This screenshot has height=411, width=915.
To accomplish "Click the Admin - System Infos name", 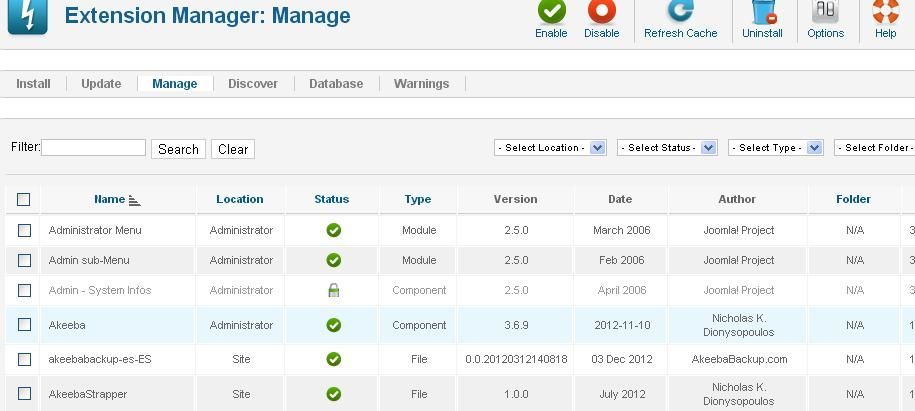I will (100, 290).
